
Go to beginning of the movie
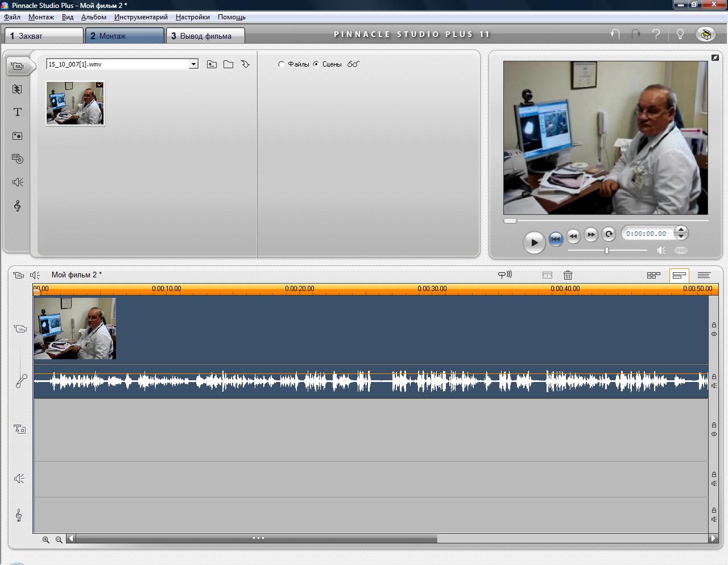pos(556,239)
